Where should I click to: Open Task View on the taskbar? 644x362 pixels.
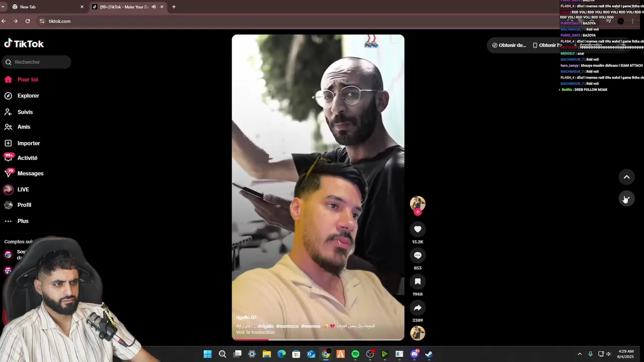point(237,354)
